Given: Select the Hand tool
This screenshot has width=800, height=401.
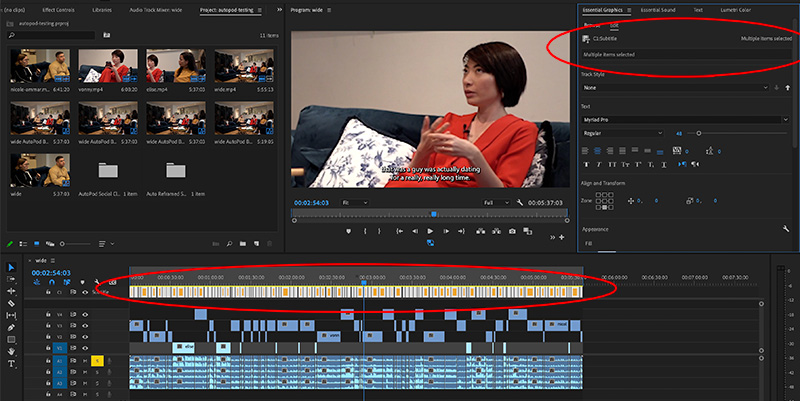Looking at the screenshot, I should (11, 351).
